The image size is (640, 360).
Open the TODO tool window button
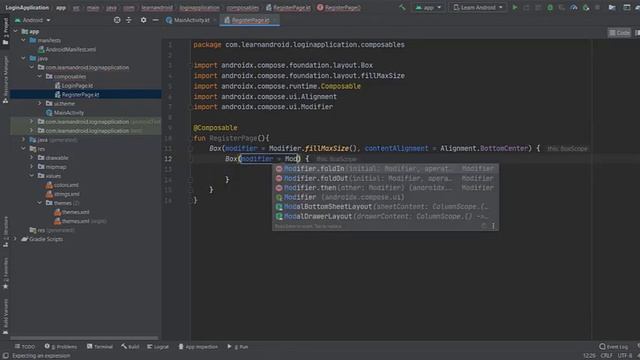coord(25,347)
